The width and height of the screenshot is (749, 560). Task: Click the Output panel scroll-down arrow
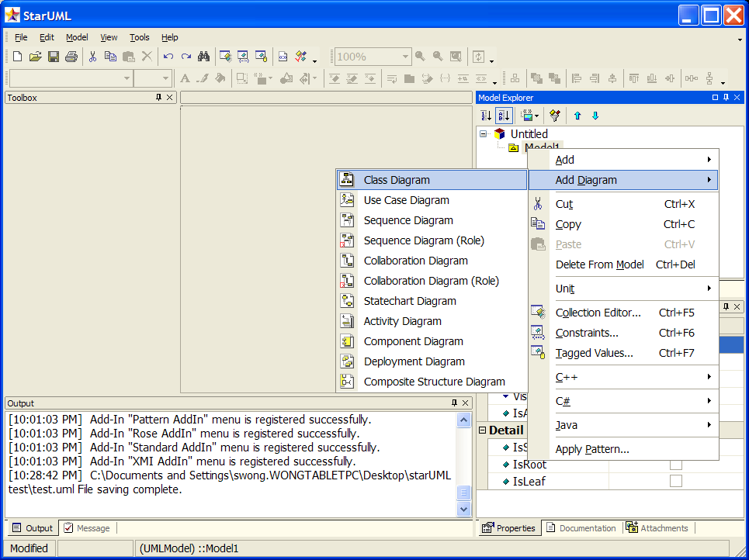[x=463, y=509]
